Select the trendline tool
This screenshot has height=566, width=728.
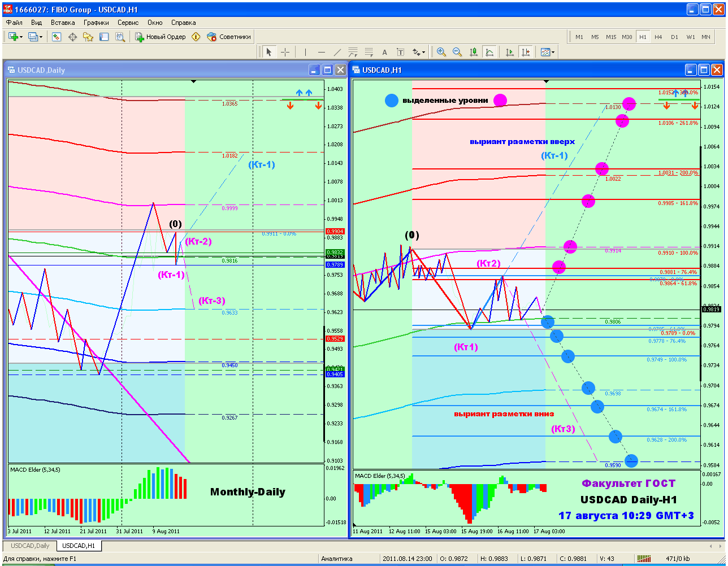point(337,52)
